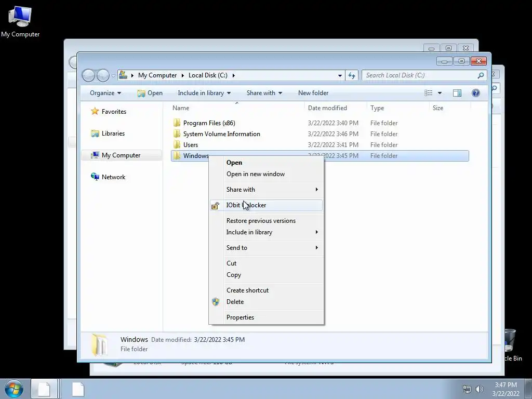532x399 pixels.
Task: Click the network tray icon
Action: (467, 389)
